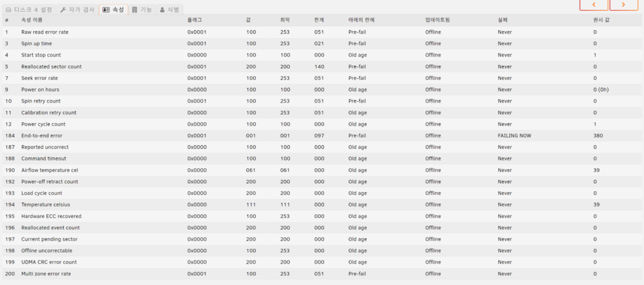Click threshold 140 in Reallocated sector row
Viewport: 644px width, 285px height.
(x=319, y=66)
